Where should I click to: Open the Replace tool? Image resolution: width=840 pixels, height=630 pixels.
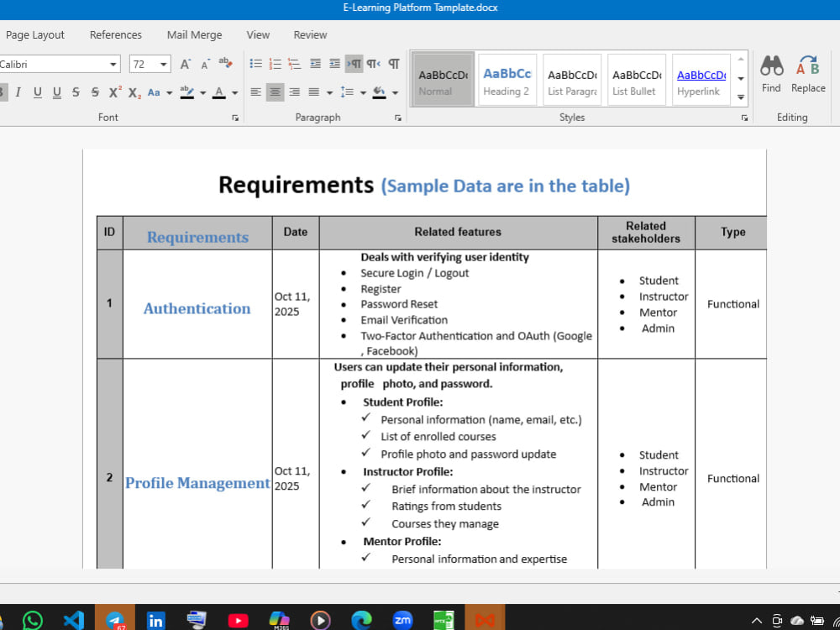pyautogui.click(x=808, y=74)
